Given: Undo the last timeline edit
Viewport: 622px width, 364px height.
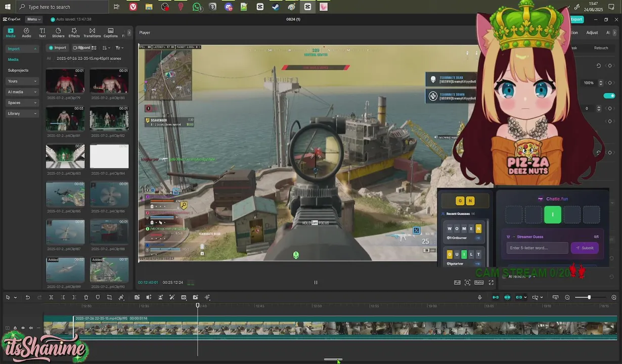Looking at the screenshot, I should [x=27, y=297].
